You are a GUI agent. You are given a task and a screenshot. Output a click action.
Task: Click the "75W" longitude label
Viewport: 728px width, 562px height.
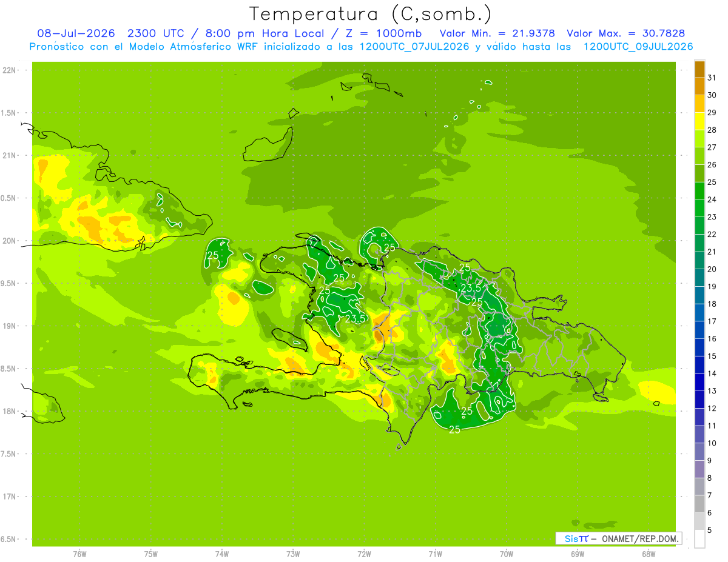(150, 554)
